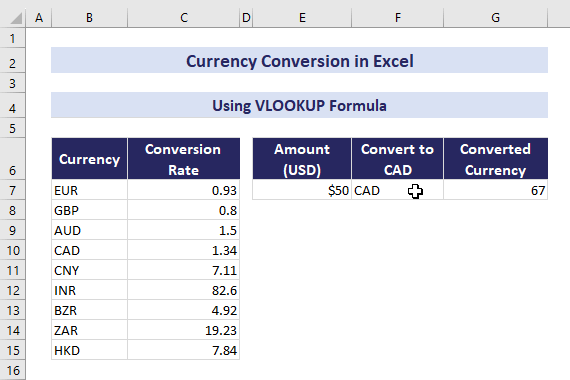Select the CAD cell under Convert to CAD
570x380 pixels.
[x=398, y=189]
